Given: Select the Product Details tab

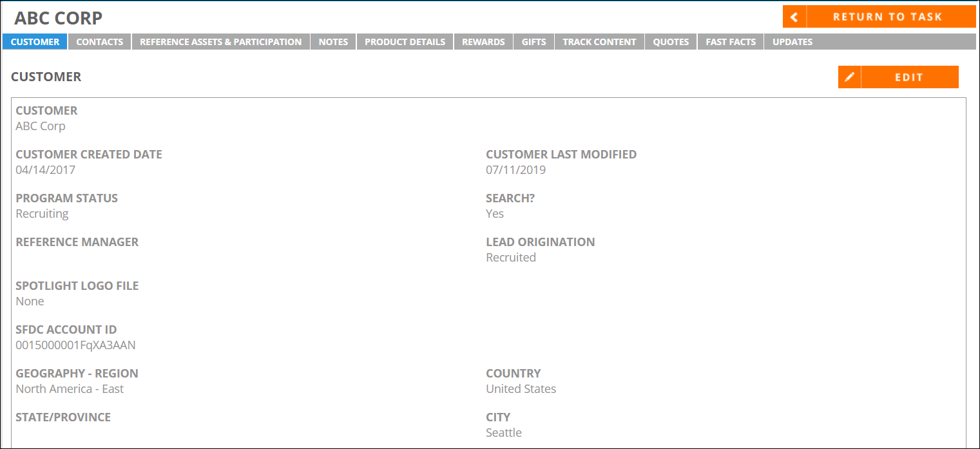Looking at the screenshot, I should [405, 42].
